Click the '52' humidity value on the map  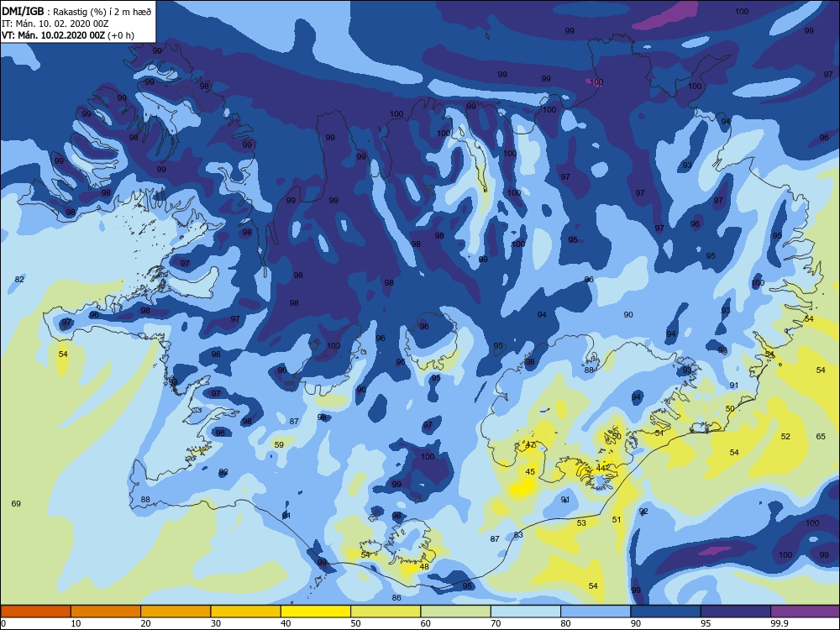pos(785,437)
